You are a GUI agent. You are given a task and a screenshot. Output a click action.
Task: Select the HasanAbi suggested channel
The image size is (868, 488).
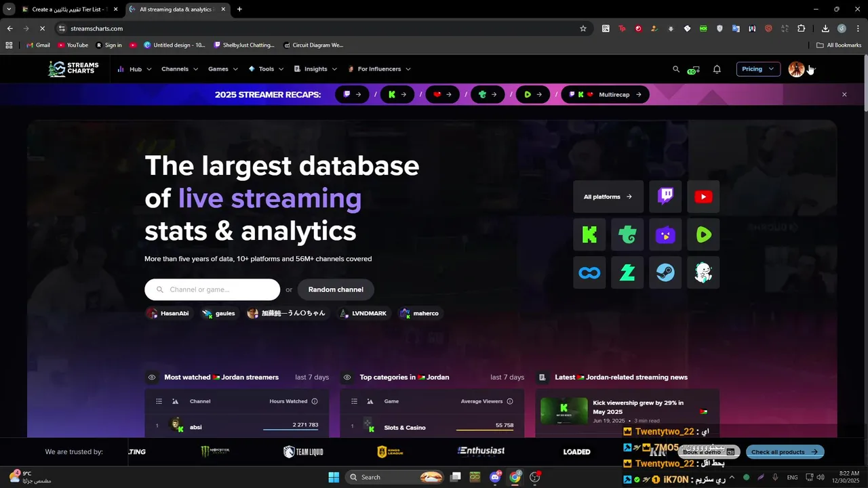coord(168,313)
